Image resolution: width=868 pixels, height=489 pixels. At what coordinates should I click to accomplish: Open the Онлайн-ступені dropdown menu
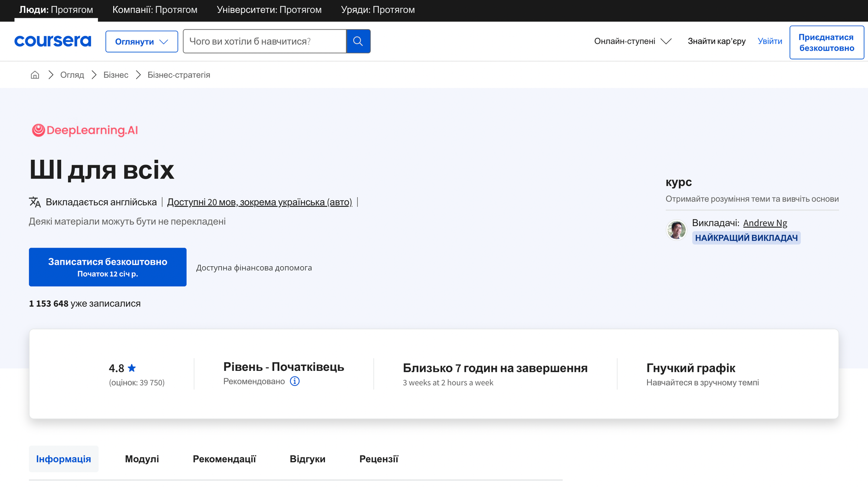point(632,41)
